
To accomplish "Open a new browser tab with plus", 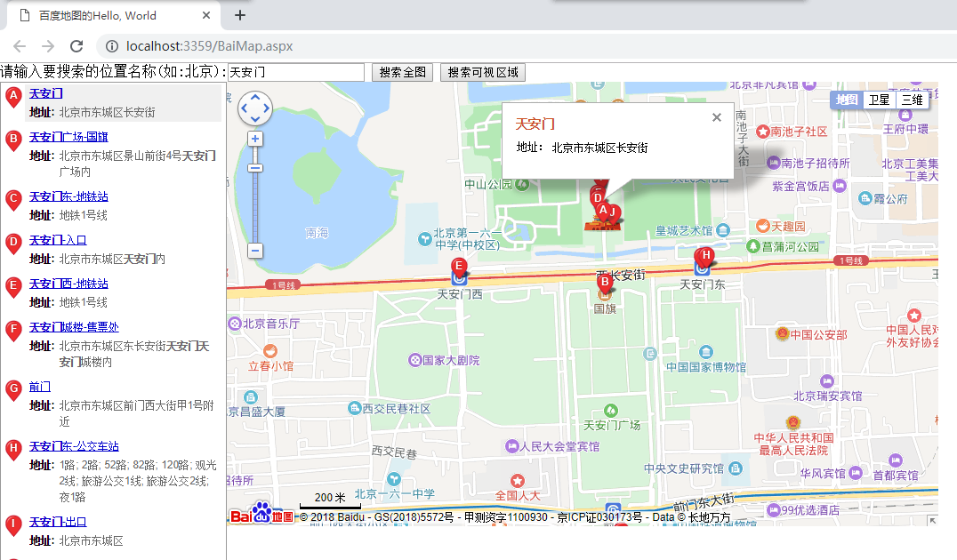I will coord(240,15).
